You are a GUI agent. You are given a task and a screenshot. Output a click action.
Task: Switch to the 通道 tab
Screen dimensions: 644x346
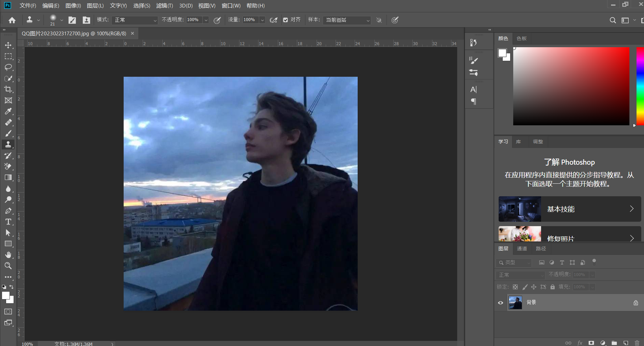[x=522, y=249]
